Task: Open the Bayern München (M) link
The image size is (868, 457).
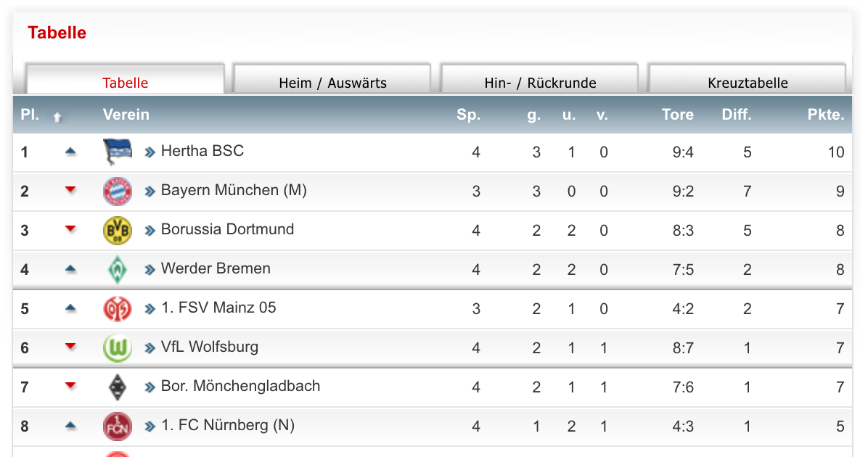Action: [x=234, y=190]
